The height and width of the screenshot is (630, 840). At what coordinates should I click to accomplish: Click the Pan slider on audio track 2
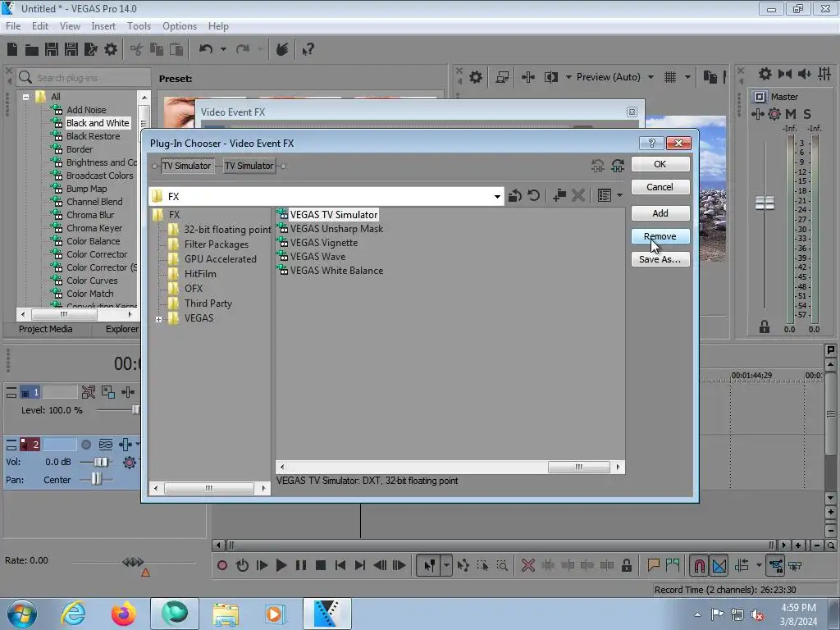point(96,479)
